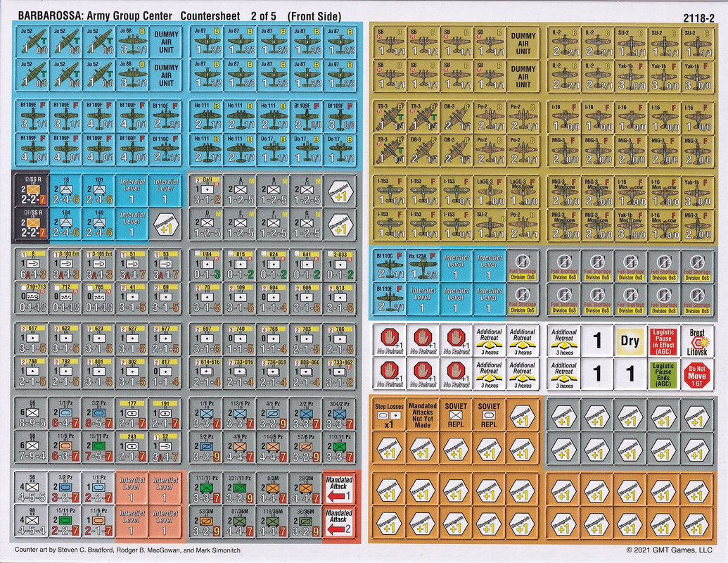
Task: Select the 304/2 Pz counter
Action: pyautogui.click(x=340, y=415)
